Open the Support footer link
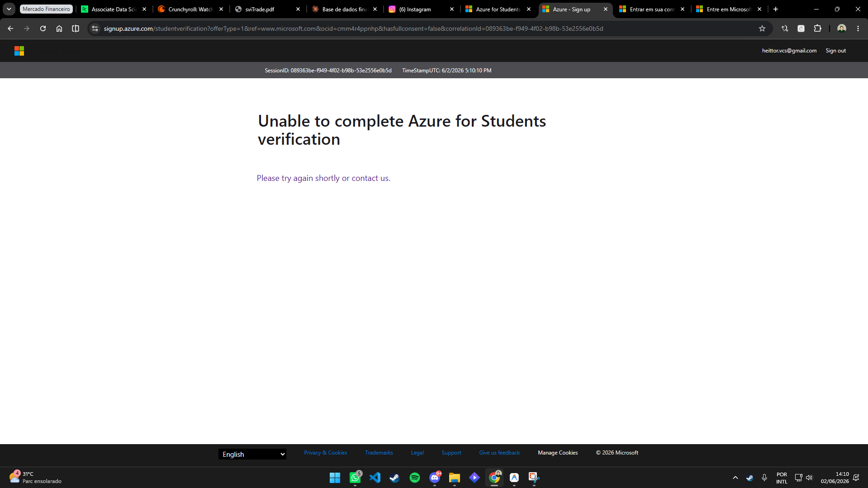This screenshot has width=868, height=488. tap(451, 453)
